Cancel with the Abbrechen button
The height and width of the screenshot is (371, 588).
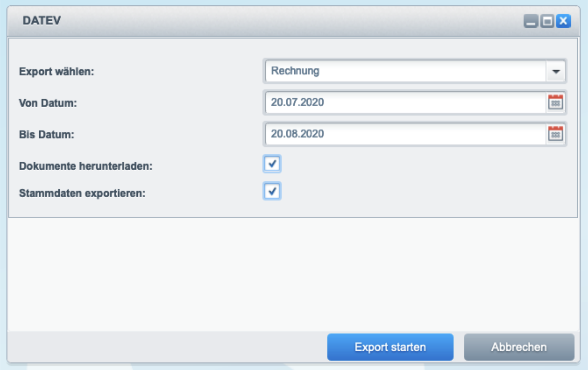(519, 347)
